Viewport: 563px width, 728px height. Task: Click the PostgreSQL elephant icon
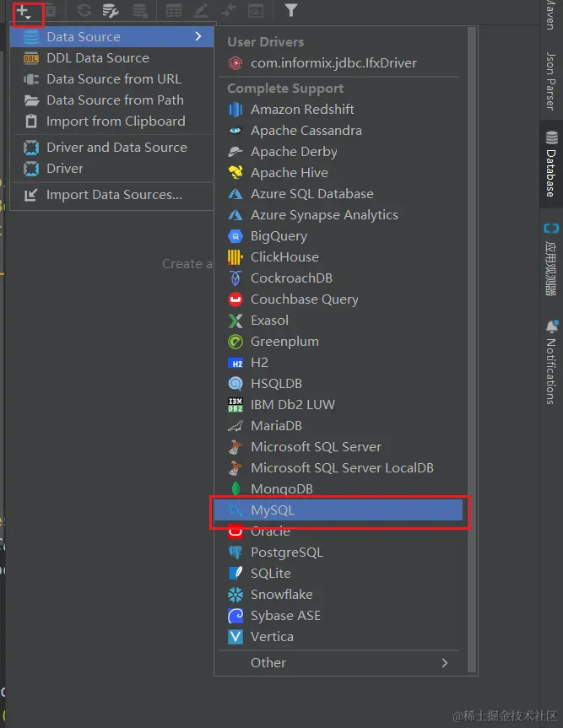[235, 552]
